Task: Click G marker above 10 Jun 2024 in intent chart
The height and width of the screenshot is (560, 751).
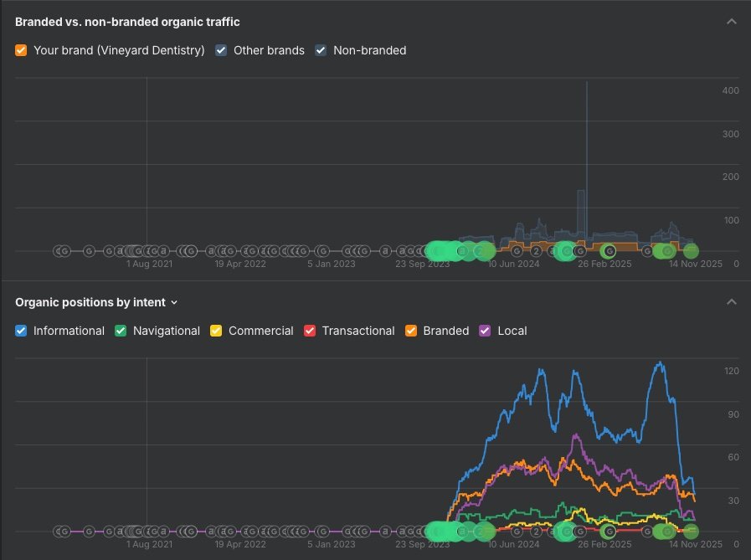Action: [517, 531]
